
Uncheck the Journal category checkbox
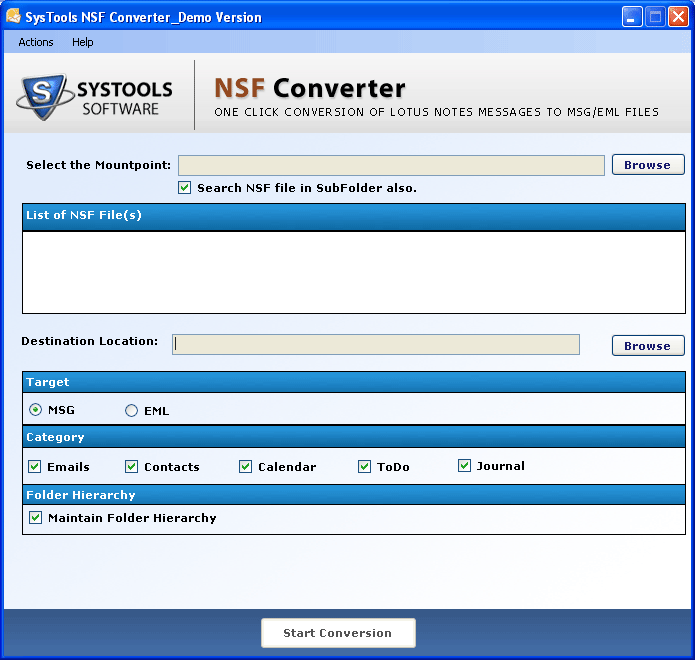tap(464, 465)
